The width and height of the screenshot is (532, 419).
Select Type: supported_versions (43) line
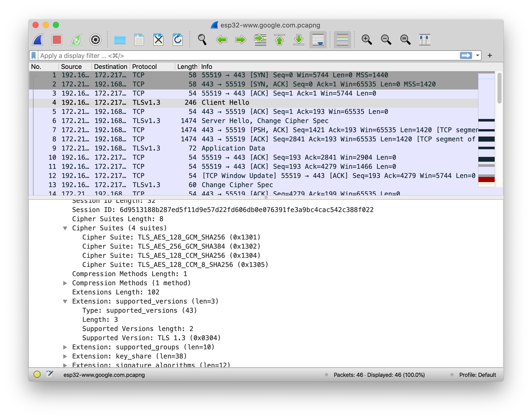139,310
